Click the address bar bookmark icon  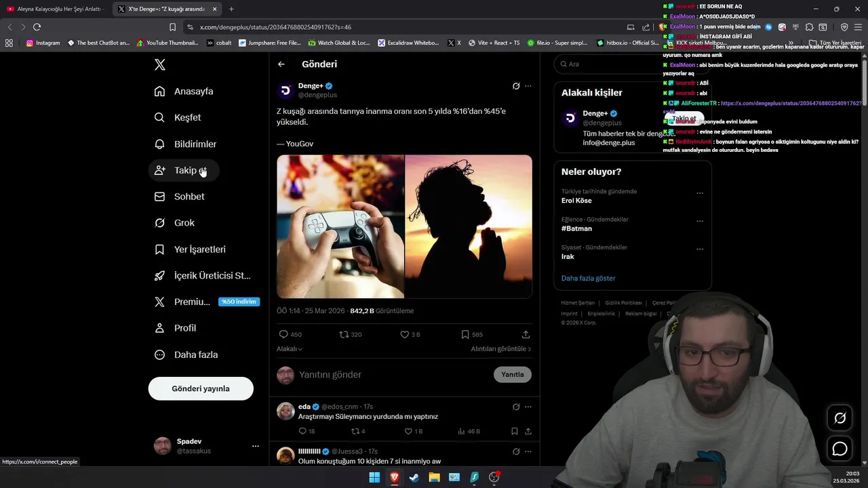coord(172,27)
